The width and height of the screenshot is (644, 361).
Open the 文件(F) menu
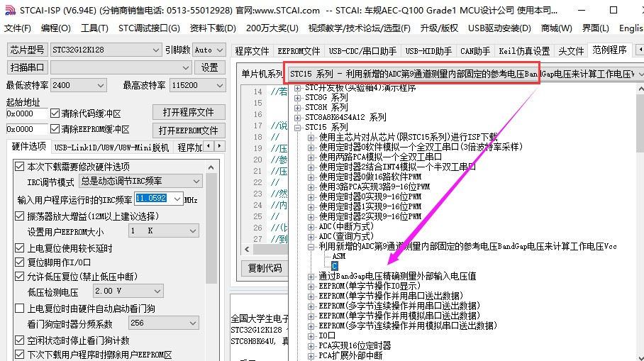17,28
